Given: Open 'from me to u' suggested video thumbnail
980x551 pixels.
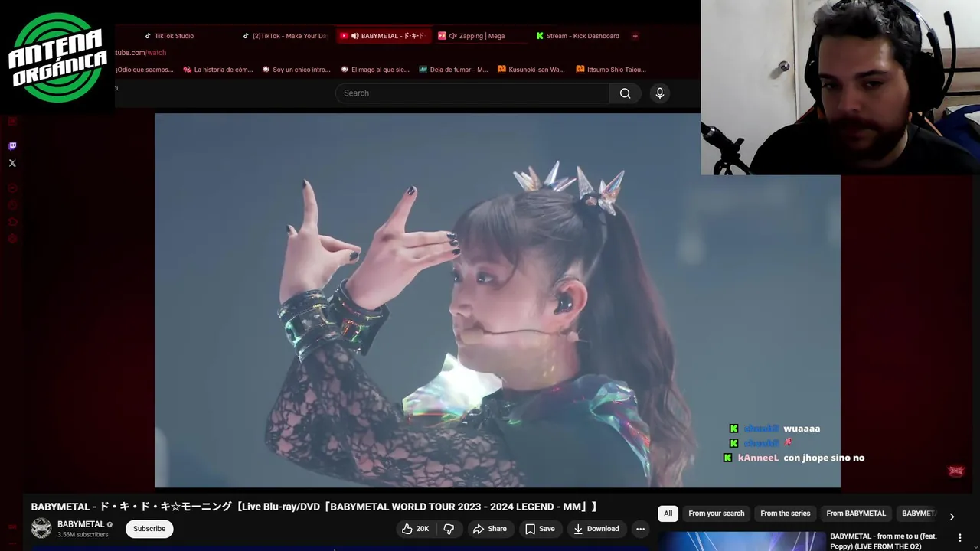Looking at the screenshot, I should coord(743,541).
